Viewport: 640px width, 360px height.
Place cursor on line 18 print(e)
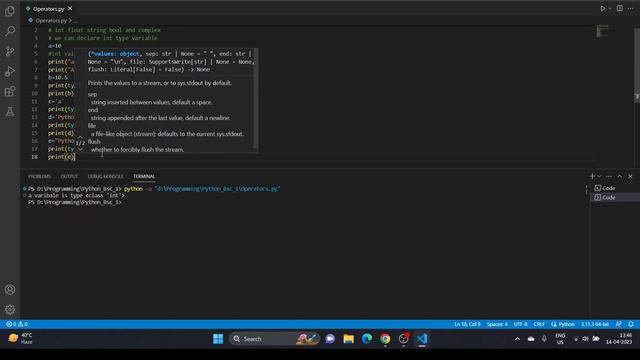[61, 157]
